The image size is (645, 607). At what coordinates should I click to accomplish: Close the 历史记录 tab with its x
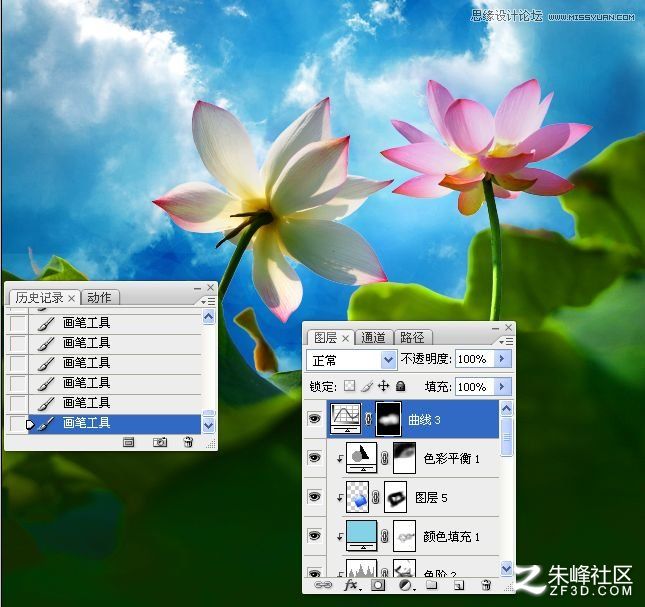pos(72,298)
